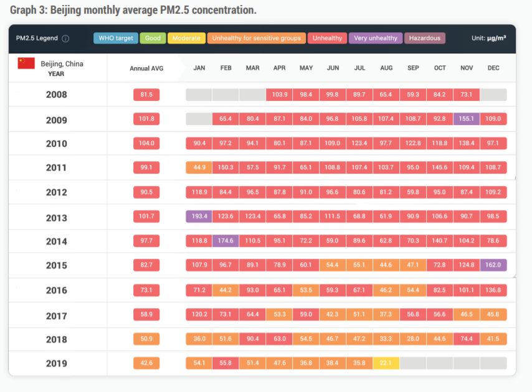Click the red Unhealthy legend badge
This screenshot has width=532, height=392.
pos(327,39)
